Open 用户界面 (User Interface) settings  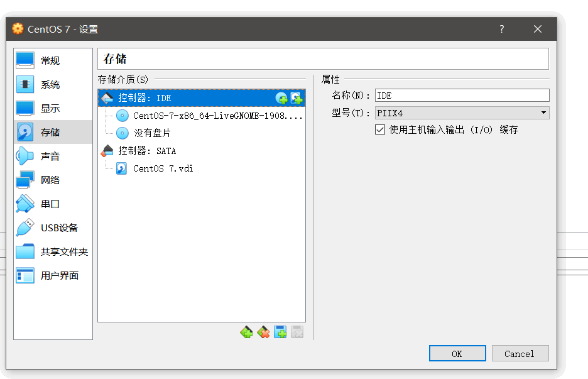[x=53, y=275]
